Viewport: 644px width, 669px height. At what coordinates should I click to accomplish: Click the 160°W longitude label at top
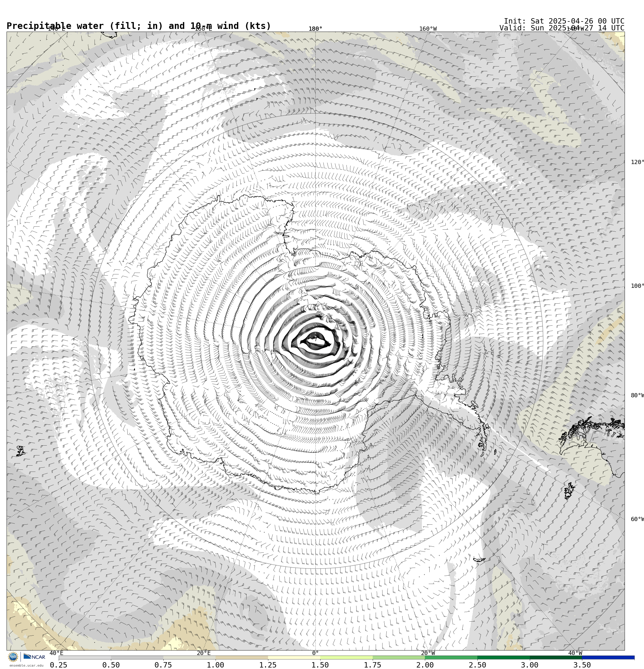tap(428, 29)
